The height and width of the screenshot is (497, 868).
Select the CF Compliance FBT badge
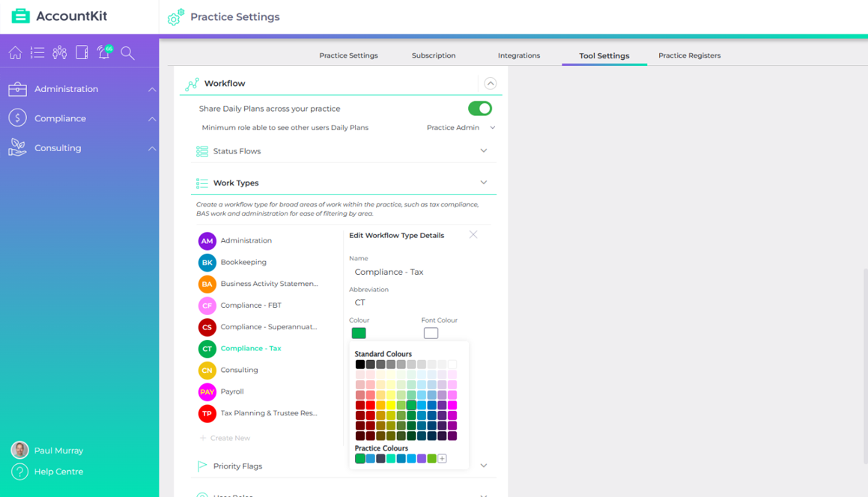point(207,305)
